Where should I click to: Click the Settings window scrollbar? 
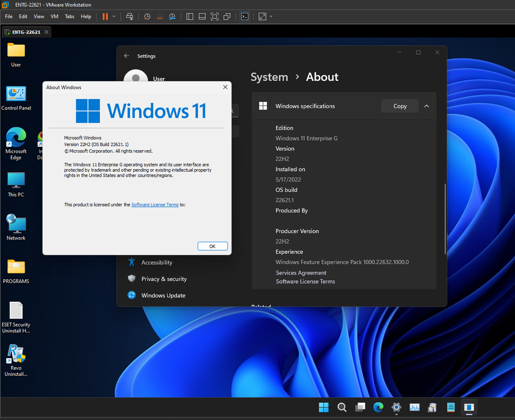445,219
